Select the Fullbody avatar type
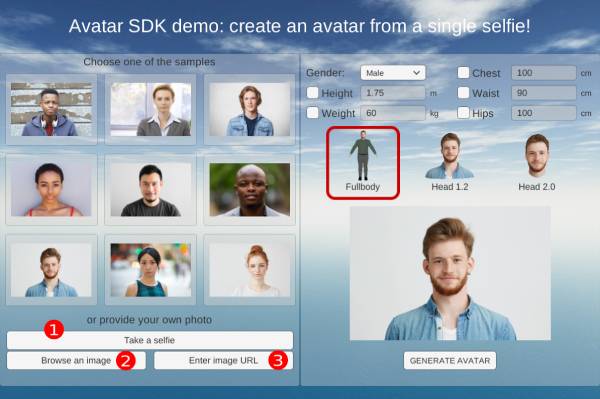Screen dimensions: 600x399 click(x=363, y=163)
